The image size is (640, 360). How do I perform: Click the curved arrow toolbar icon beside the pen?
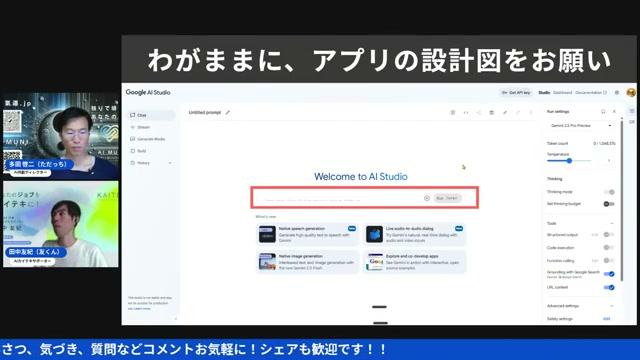click(x=518, y=112)
